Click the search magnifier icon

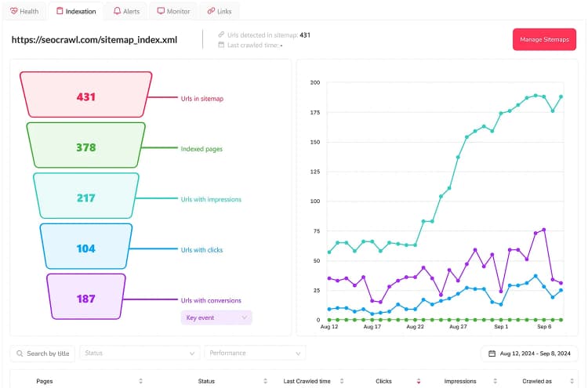click(x=20, y=354)
